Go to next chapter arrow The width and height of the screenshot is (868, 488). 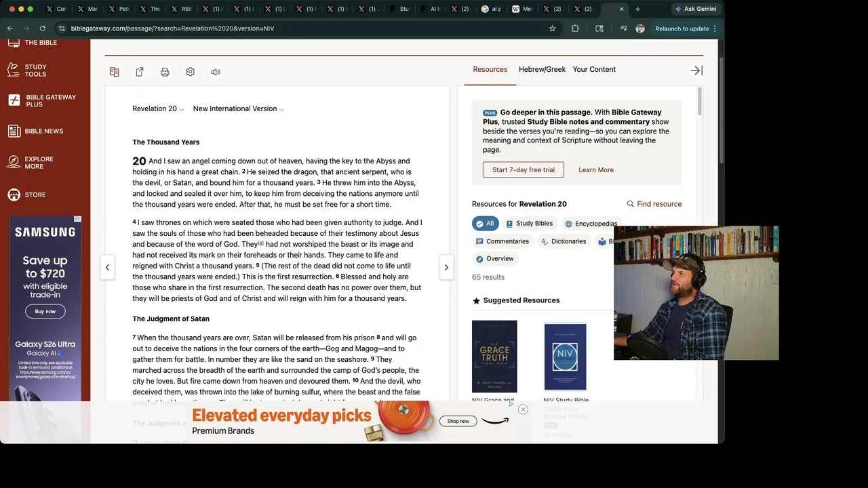(446, 267)
